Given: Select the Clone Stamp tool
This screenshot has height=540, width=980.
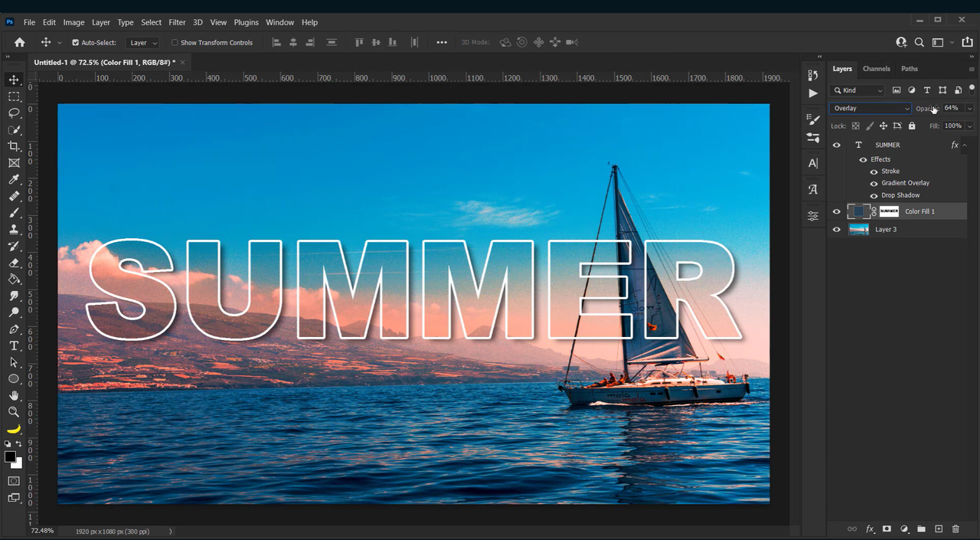Looking at the screenshot, I should pyautogui.click(x=14, y=229).
